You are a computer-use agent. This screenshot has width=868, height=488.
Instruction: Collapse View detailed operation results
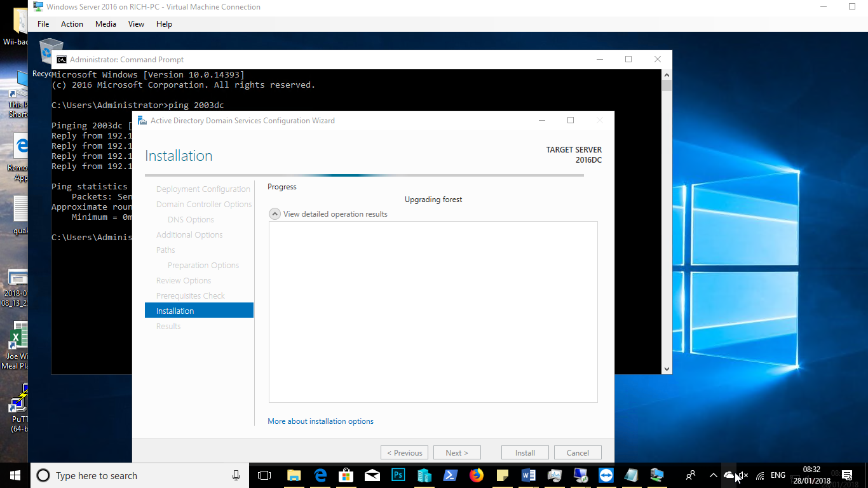click(x=275, y=214)
